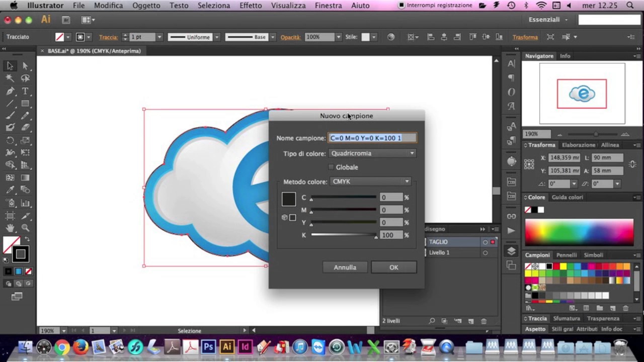Open the Oggetto menu
Image resolution: width=644 pixels, height=362 pixels.
[x=146, y=6]
